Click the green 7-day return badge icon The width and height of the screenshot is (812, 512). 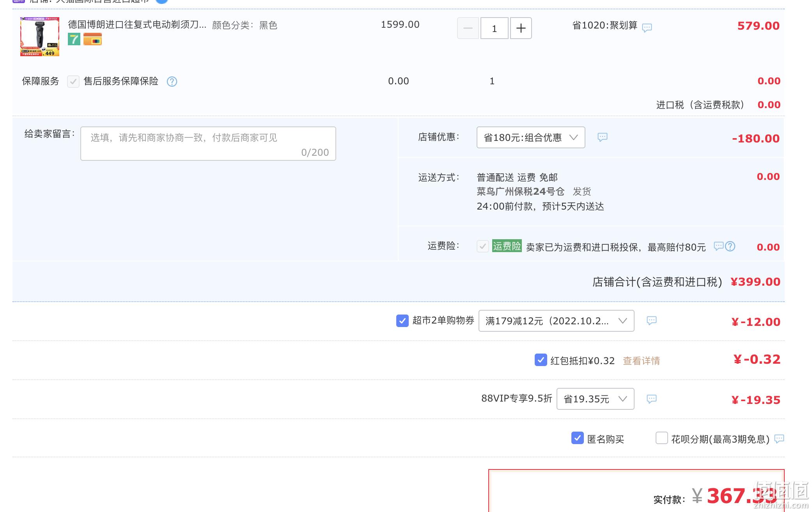(x=74, y=39)
